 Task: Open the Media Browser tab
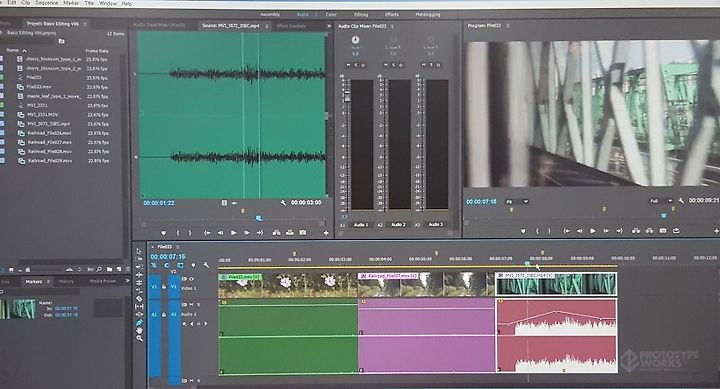(103, 281)
